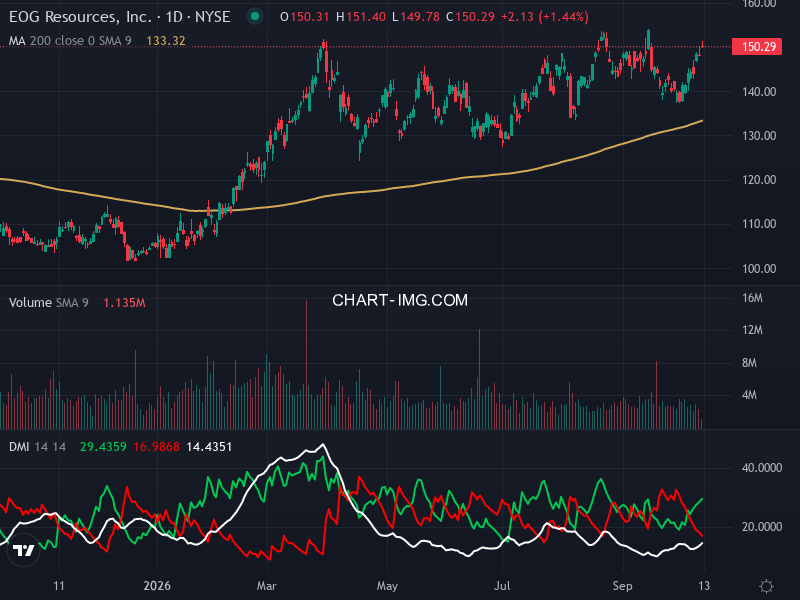
Task: Click the Mar time axis label
Action: pyautogui.click(x=266, y=586)
